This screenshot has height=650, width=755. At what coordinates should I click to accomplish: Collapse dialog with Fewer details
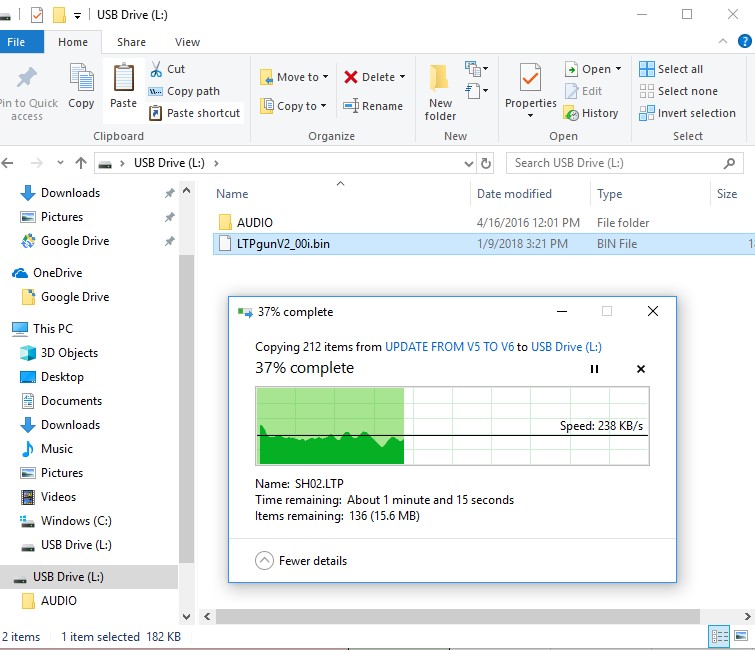tap(301, 560)
